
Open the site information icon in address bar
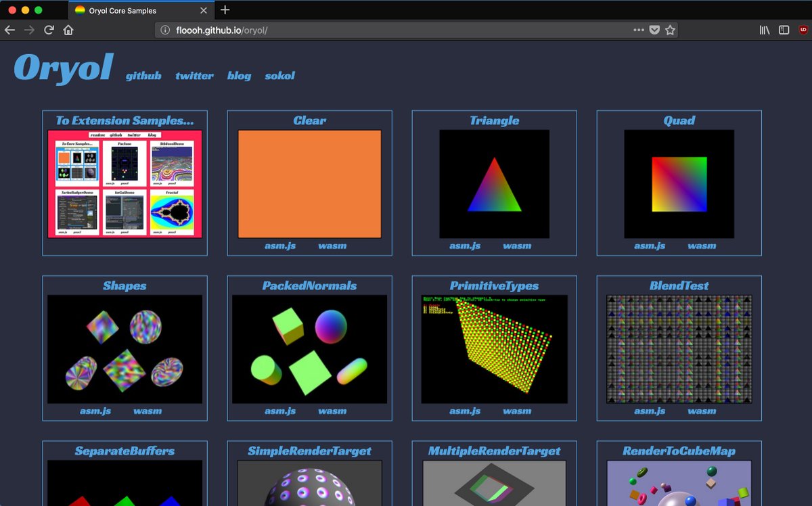click(x=166, y=30)
